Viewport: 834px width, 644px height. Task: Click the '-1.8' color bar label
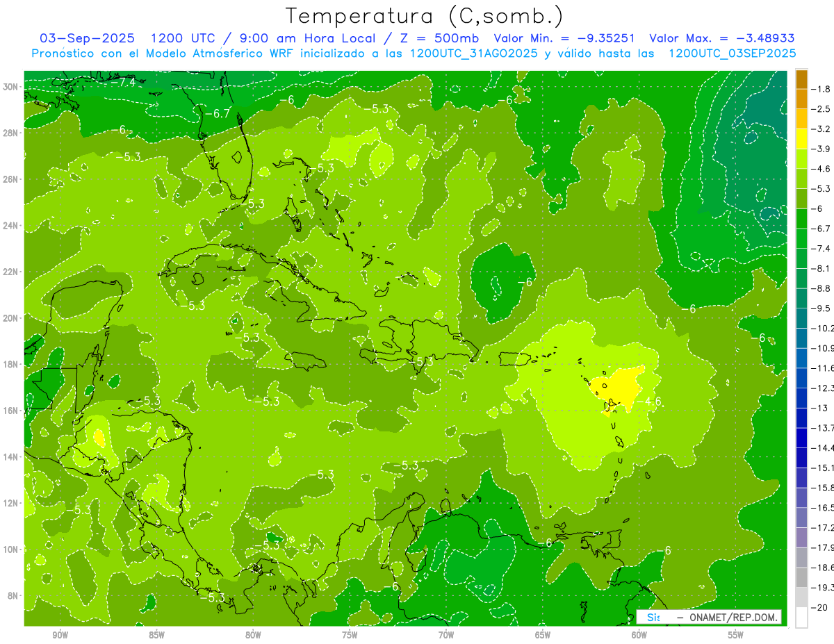[821, 89]
